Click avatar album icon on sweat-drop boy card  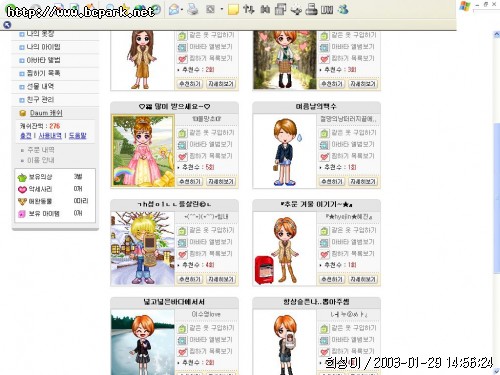[x=324, y=145]
